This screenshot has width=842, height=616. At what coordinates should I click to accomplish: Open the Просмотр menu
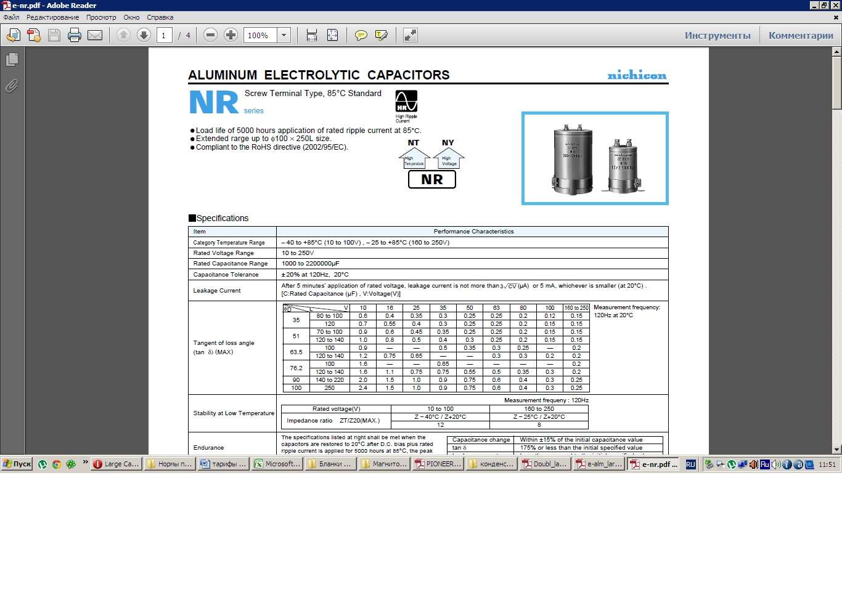(101, 17)
